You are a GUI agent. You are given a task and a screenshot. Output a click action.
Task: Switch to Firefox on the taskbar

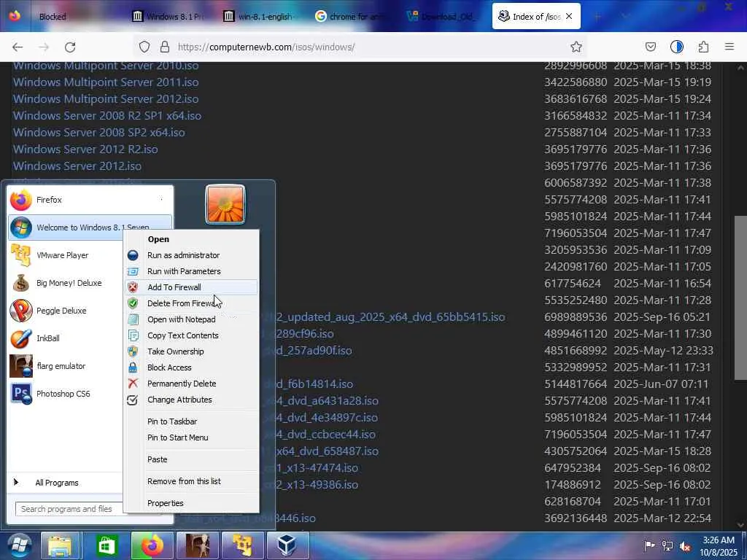point(152,545)
